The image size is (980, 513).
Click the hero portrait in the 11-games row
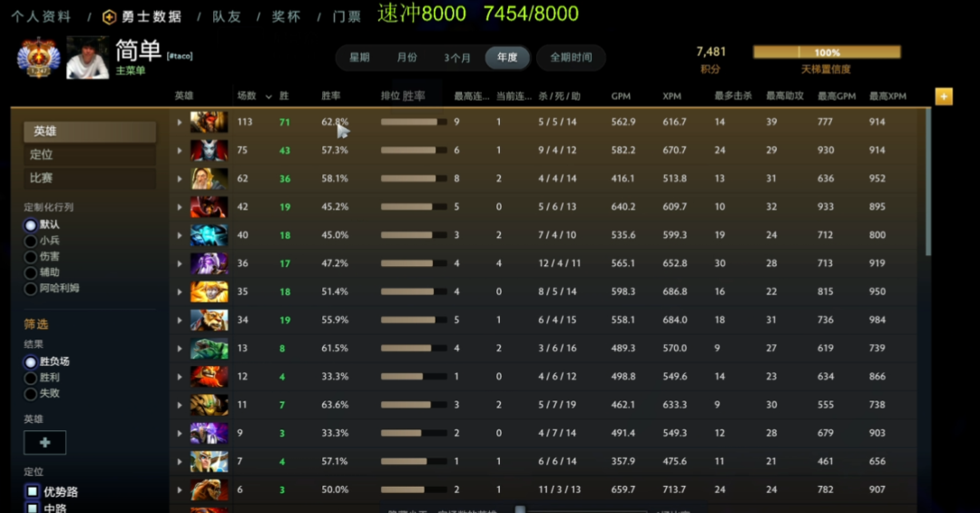[x=209, y=405]
